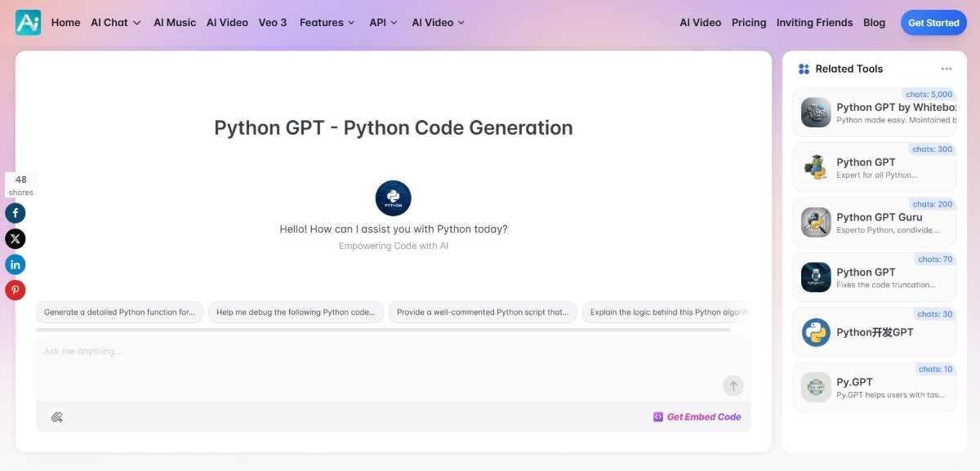980x471 pixels.
Task: Go to the AI Music page
Action: (175, 23)
